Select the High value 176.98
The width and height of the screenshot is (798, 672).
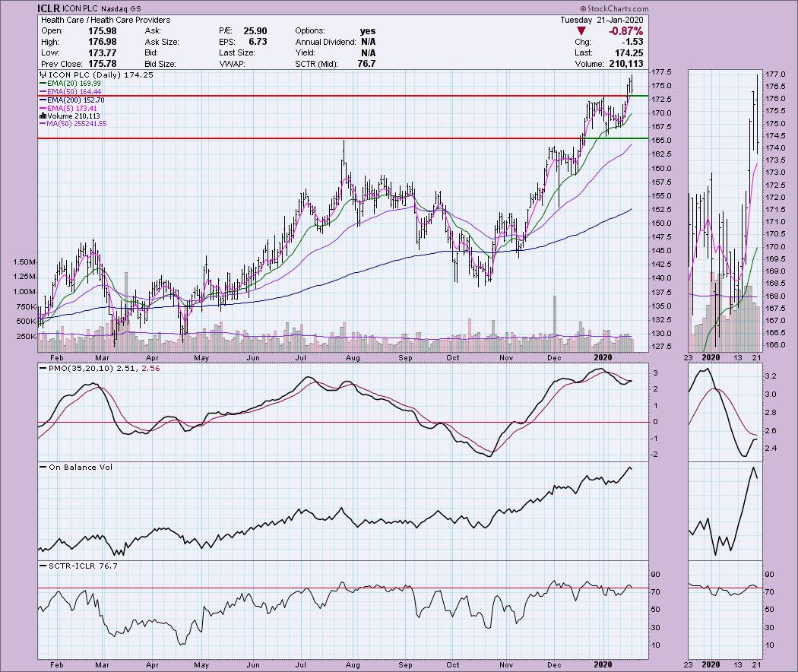[x=103, y=42]
